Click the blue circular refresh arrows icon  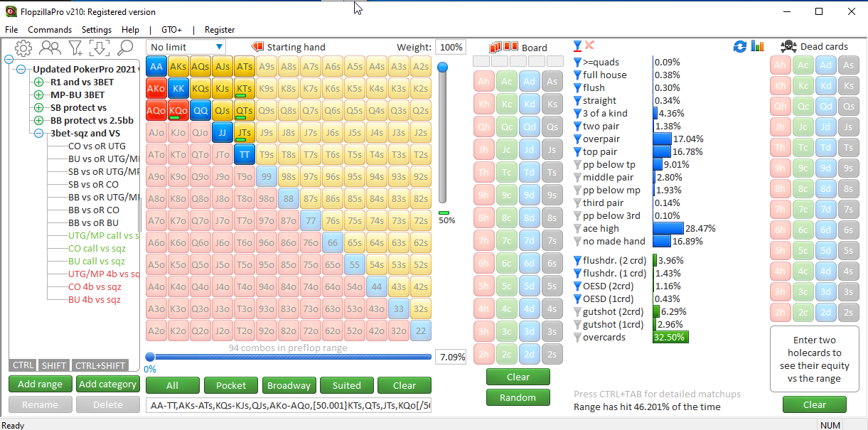point(740,46)
